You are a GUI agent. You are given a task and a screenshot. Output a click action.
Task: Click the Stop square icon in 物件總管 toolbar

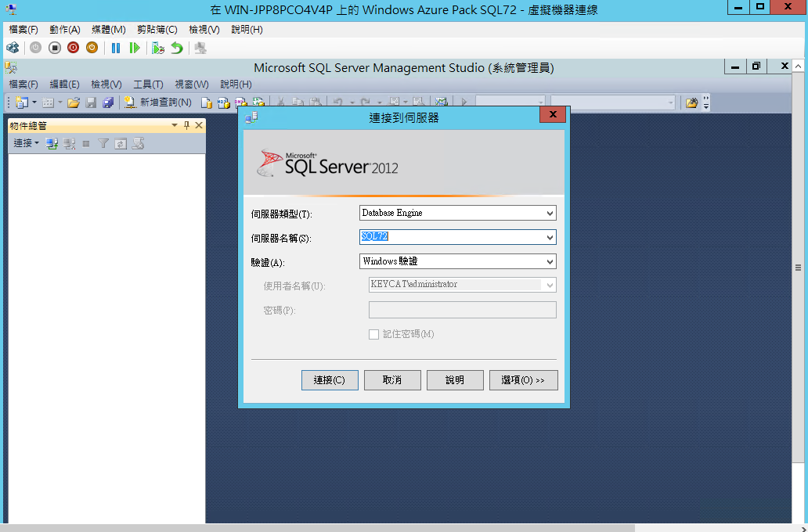(x=86, y=144)
